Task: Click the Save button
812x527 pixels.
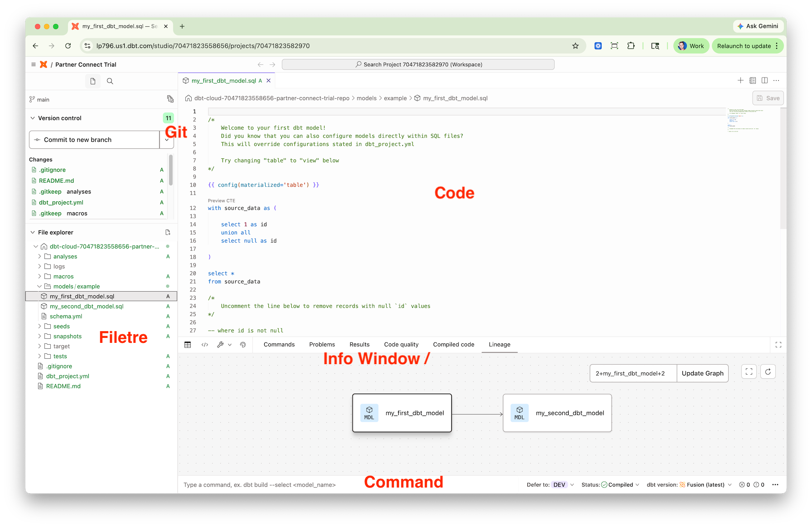Action: click(768, 98)
